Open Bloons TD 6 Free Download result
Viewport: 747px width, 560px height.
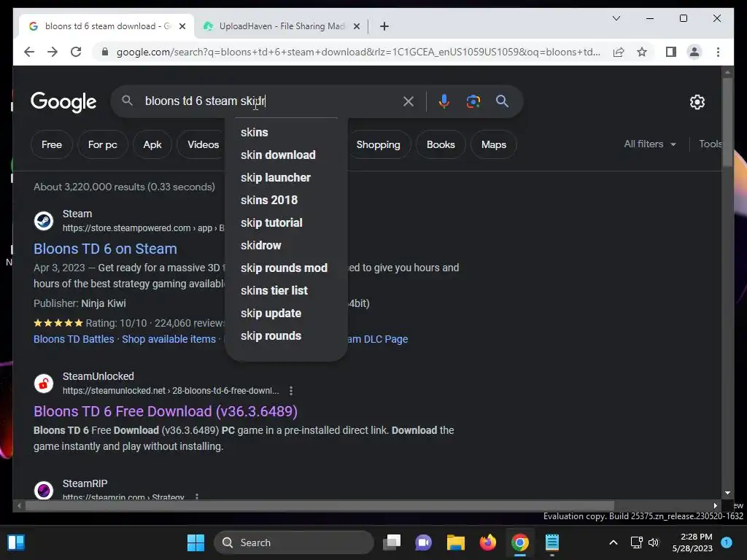click(x=166, y=411)
